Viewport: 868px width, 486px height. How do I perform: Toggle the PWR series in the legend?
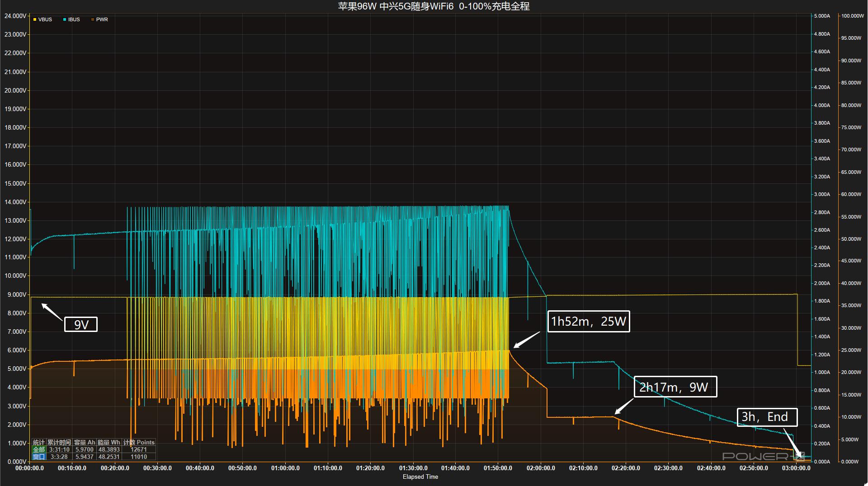point(101,19)
